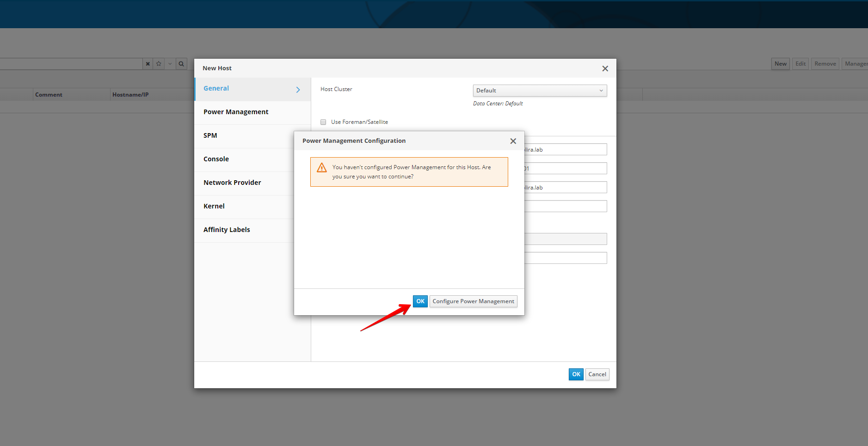868x446 pixels.
Task: Click Cancel in New Host dialog
Action: tap(597, 374)
